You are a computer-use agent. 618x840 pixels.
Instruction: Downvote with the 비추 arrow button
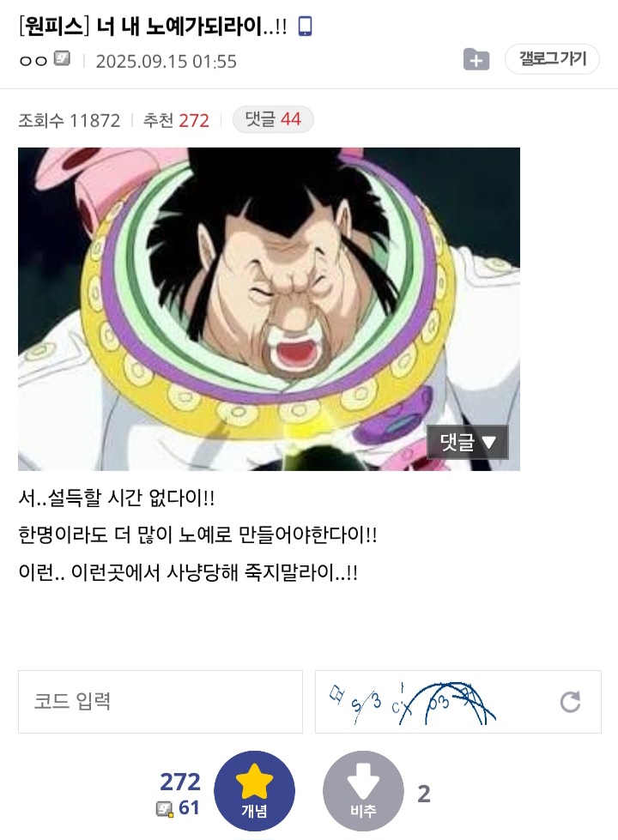pyautogui.click(x=363, y=791)
